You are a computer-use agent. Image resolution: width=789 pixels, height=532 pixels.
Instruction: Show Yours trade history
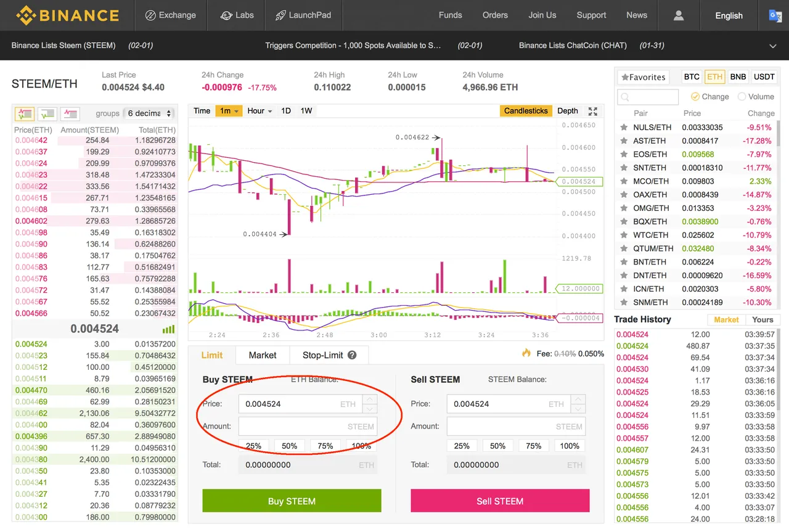tap(762, 320)
